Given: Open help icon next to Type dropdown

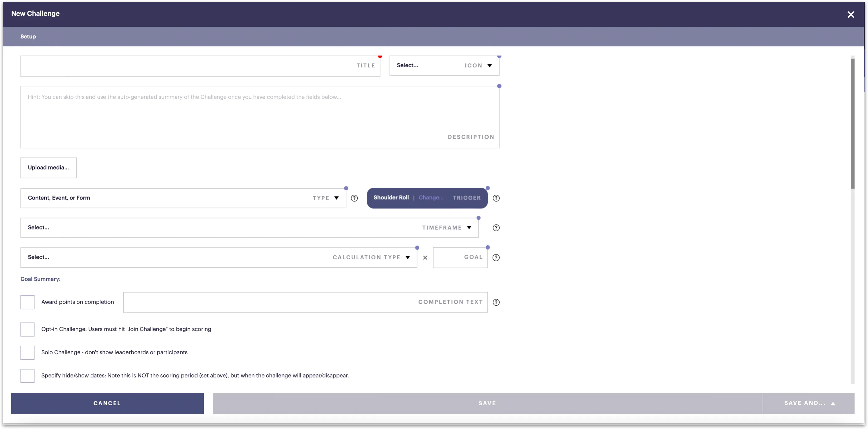Looking at the screenshot, I should pos(354,198).
